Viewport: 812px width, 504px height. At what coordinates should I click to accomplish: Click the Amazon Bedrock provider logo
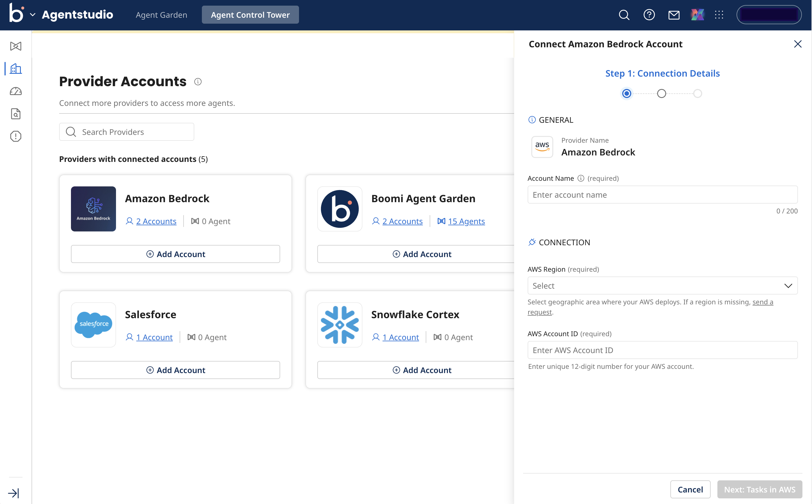93,209
